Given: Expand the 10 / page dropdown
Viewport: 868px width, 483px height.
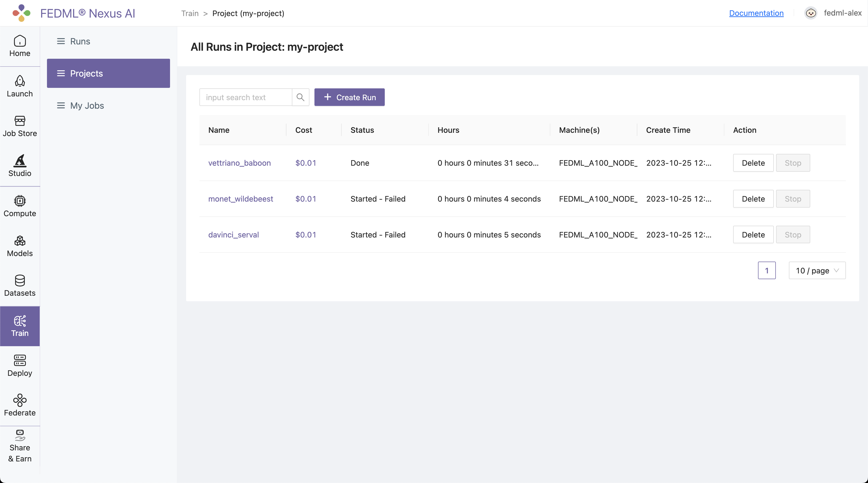Looking at the screenshot, I should 817,270.
